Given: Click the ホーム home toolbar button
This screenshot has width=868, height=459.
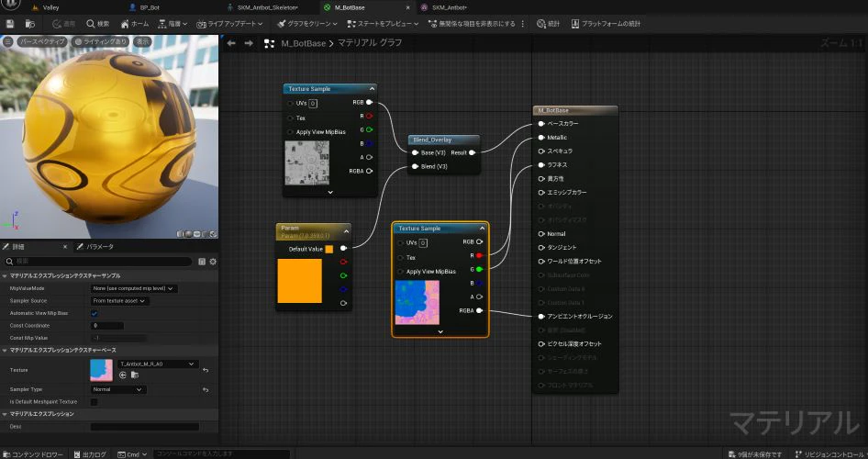Looking at the screenshot, I should [135, 24].
